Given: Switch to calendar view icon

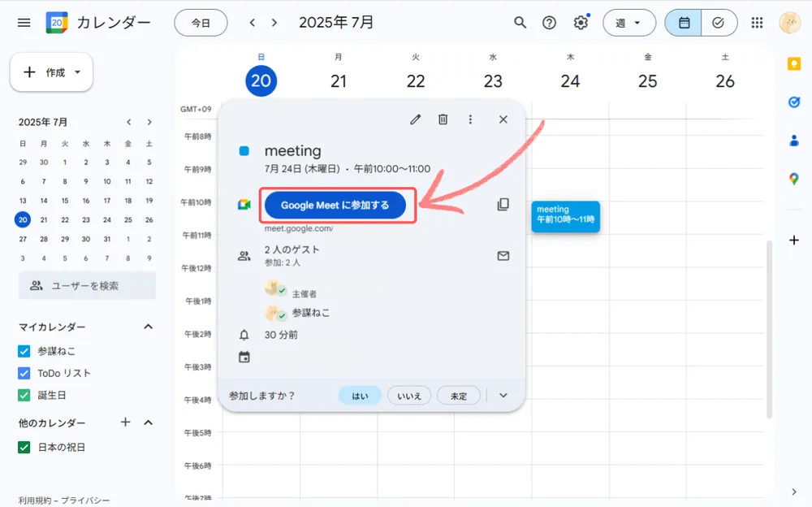Looking at the screenshot, I should pos(684,23).
